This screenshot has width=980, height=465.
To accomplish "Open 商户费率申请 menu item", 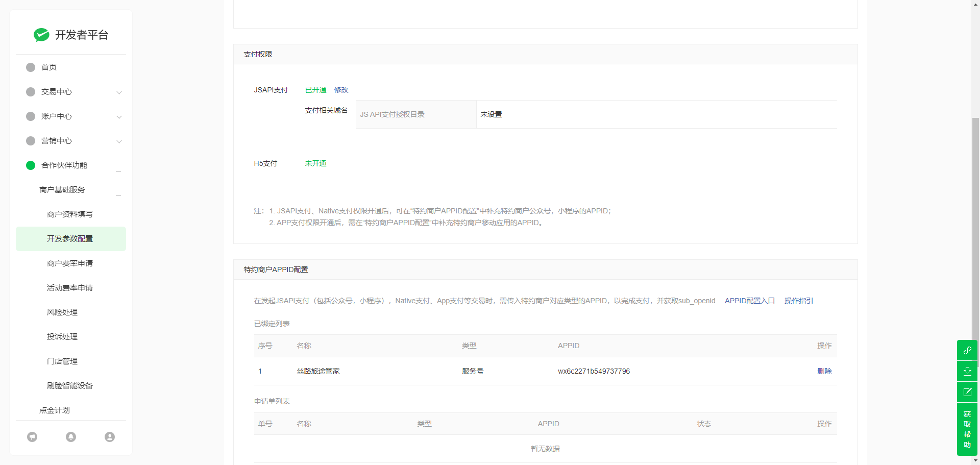I will 70,263.
